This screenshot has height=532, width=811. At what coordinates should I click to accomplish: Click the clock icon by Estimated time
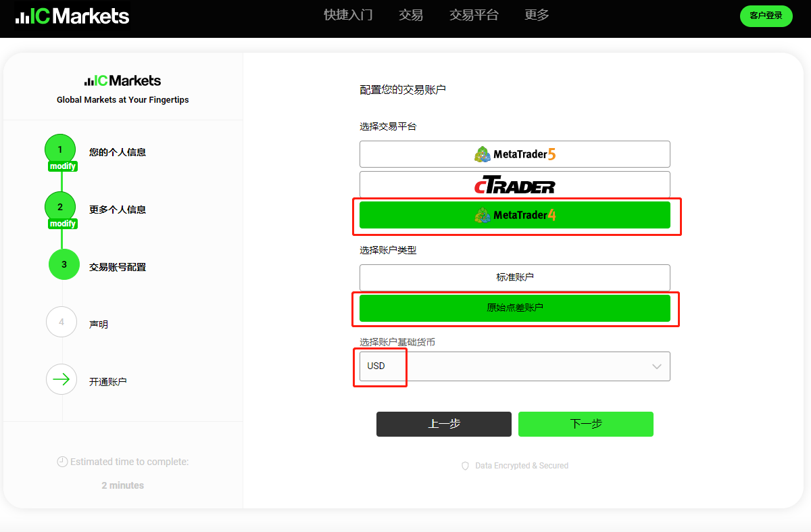(x=62, y=462)
